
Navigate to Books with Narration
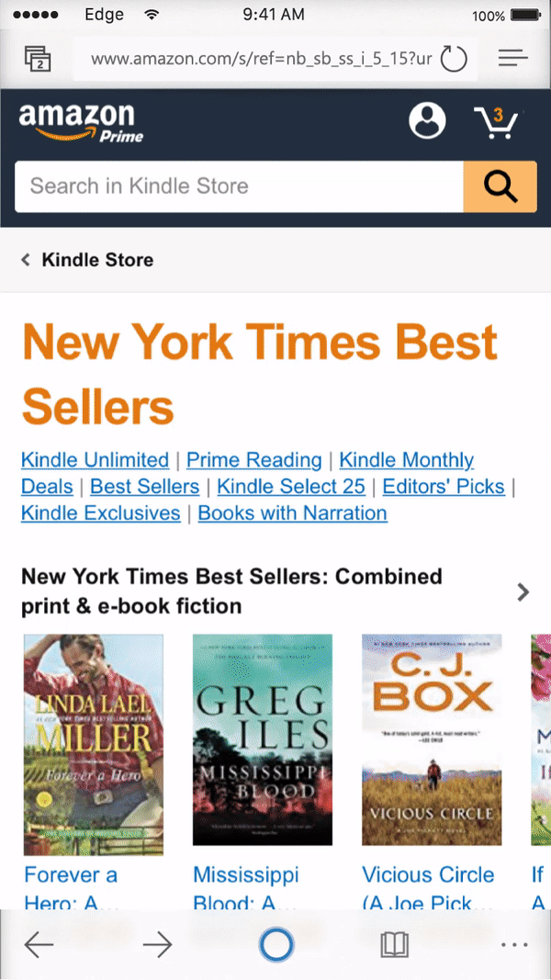pos(293,513)
